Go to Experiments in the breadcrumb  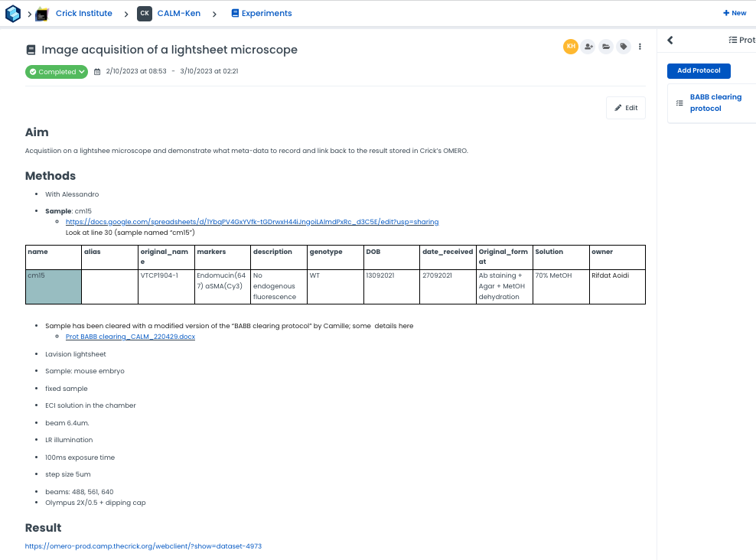(x=262, y=13)
